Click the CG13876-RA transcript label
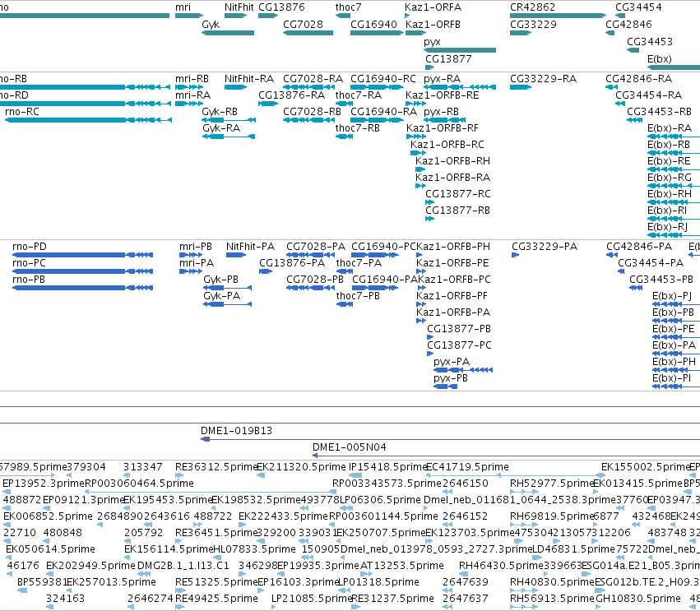 click(291, 95)
